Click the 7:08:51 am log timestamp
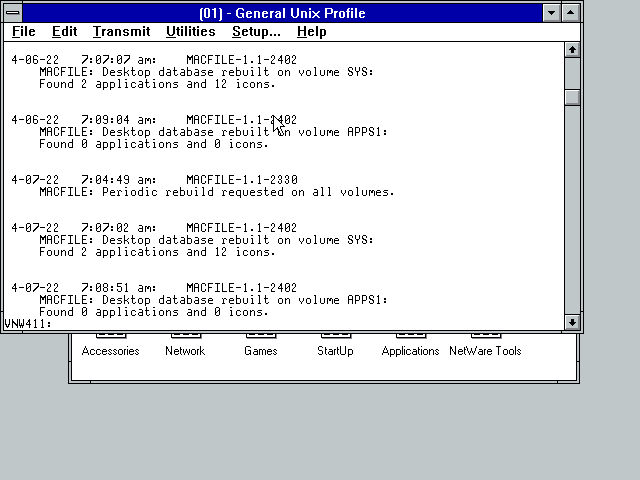Image resolution: width=640 pixels, height=480 pixels. 118,288
